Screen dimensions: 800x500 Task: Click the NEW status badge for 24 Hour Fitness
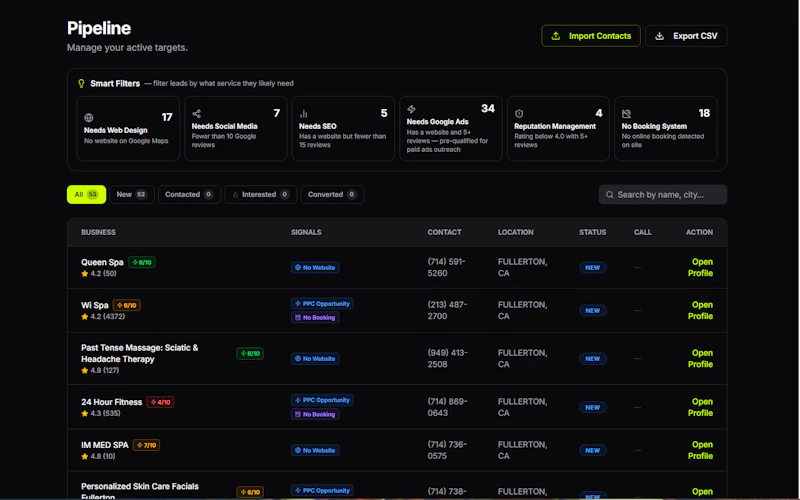point(592,407)
